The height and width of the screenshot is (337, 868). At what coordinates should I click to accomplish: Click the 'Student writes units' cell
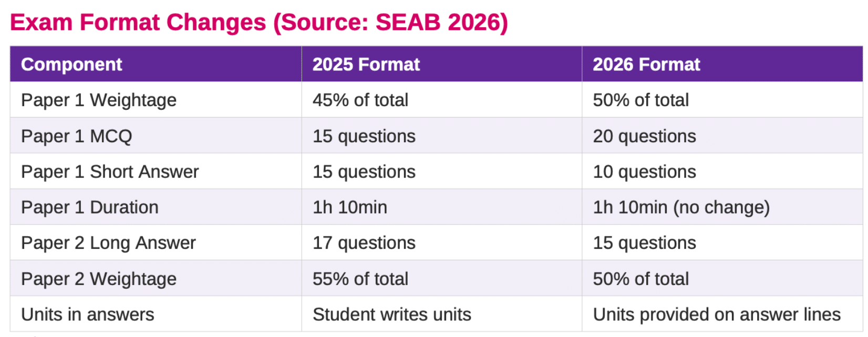coord(392,314)
